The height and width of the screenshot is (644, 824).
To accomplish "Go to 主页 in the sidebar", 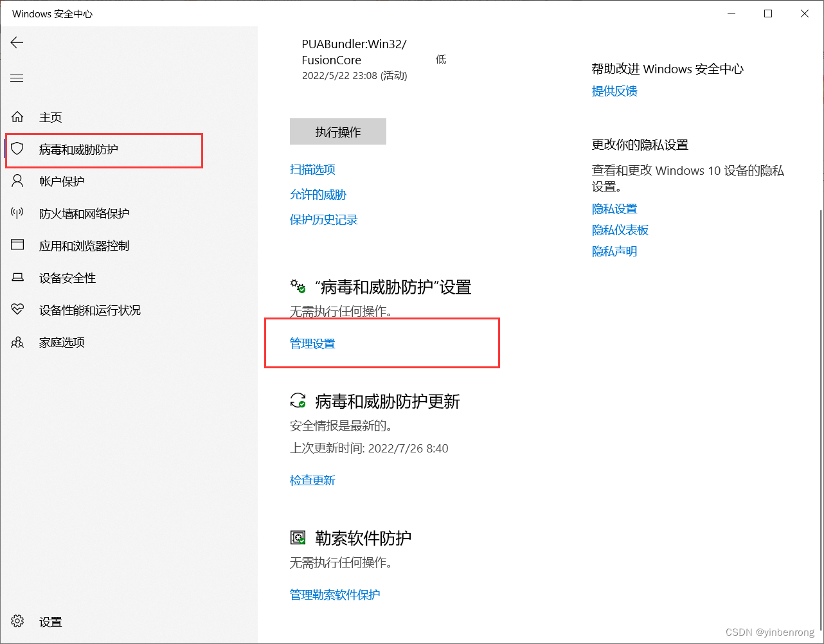I will click(x=51, y=117).
